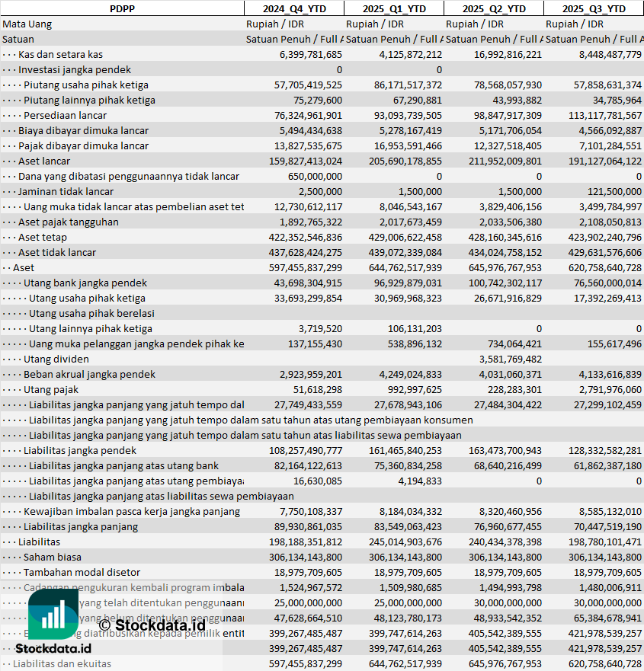Select the Dana dibatasi value 650,000,000
The image size is (644, 671).
pyautogui.click(x=309, y=176)
